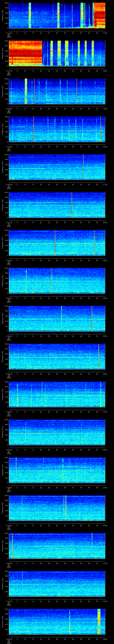Viewport: 114px width, 644px height.
Task: Click the 19:00 end time label
Action: pos(105,109)
